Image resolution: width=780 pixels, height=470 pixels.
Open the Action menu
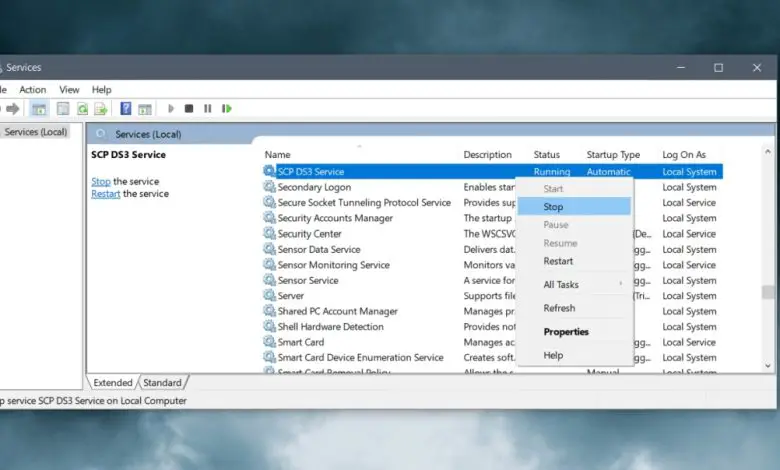(32, 90)
